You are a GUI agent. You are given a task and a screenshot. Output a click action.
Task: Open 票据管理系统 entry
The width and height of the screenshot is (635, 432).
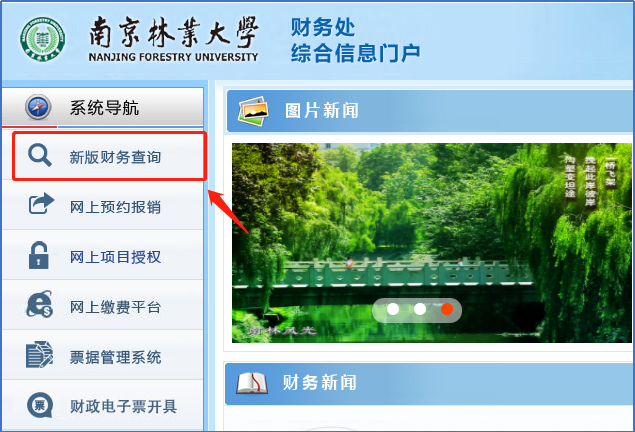tap(103, 355)
